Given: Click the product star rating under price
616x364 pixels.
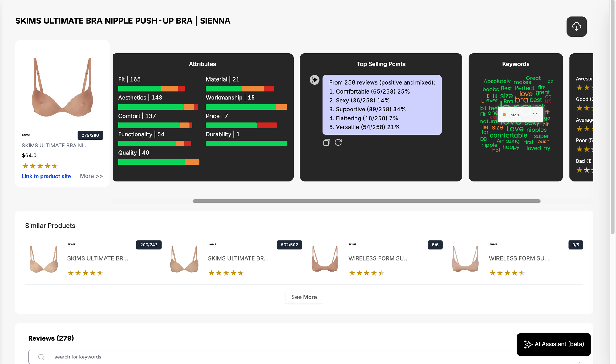Looking at the screenshot, I should coord(40,166).
